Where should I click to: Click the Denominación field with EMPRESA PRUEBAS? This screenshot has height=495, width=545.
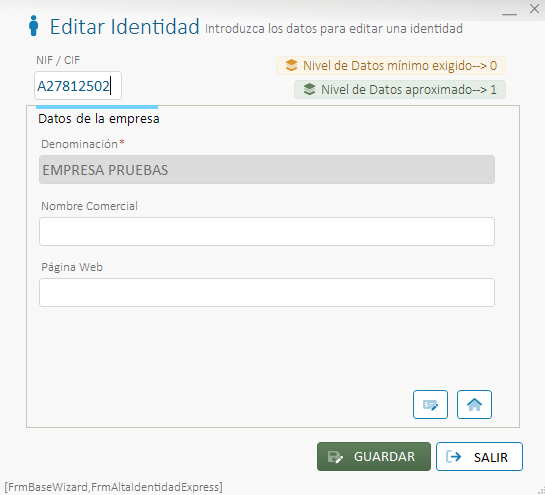point(267,170)
